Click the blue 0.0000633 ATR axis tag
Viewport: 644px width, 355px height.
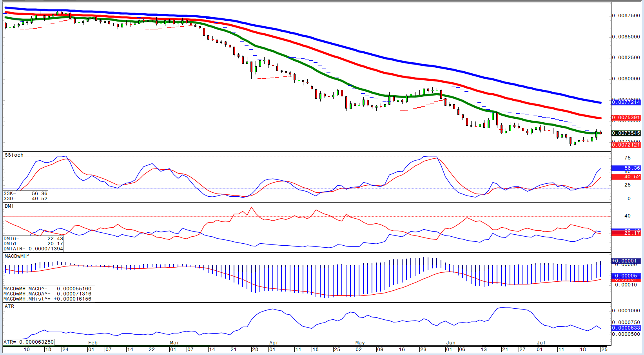(x=626, y=328)
